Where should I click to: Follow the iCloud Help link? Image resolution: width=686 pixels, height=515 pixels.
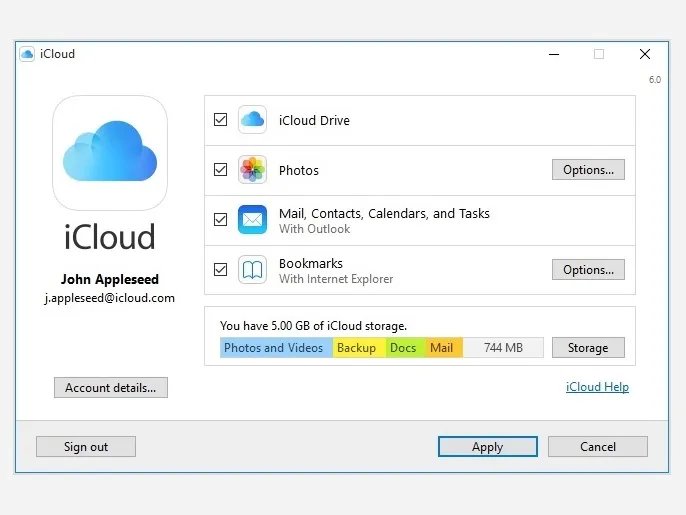[x=597, y=387]
